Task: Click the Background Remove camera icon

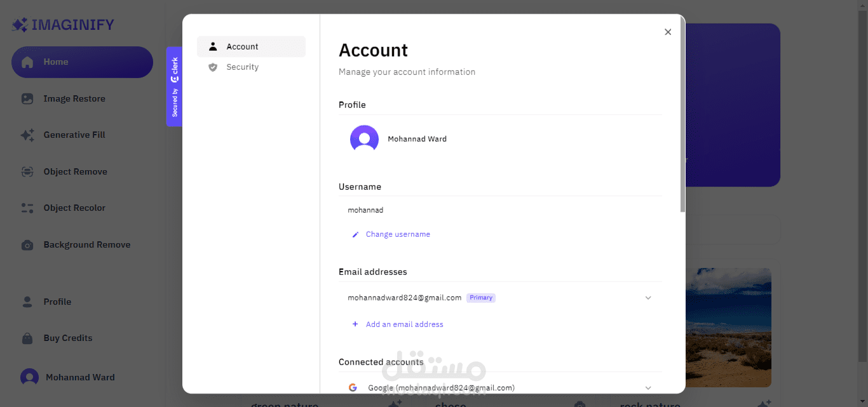Action: [27, 245]
